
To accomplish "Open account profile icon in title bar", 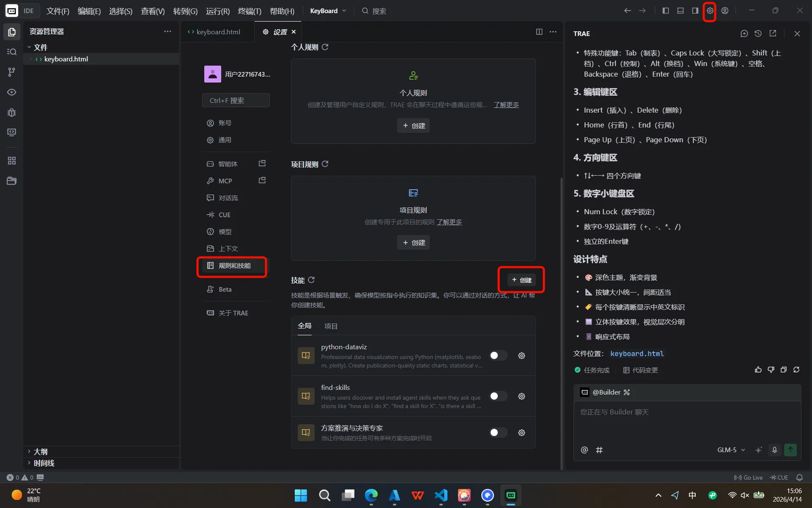I will pyautogui.click(x=725, y=11).
